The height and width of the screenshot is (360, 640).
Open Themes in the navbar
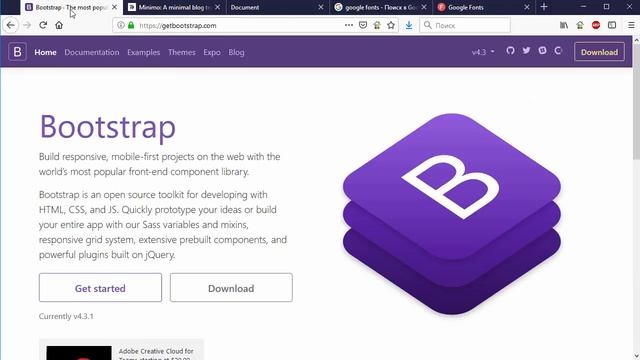tap(182, 52)
